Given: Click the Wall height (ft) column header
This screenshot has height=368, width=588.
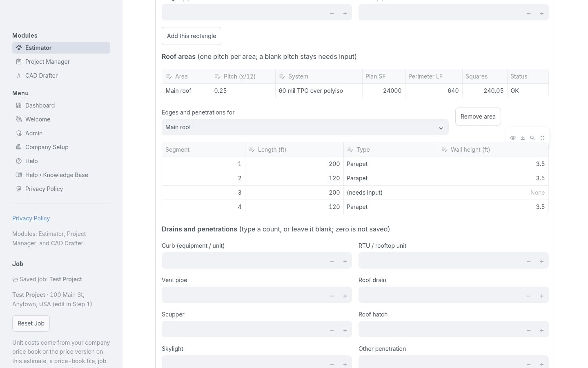Looking at the screenshot, I should point(493,150).
